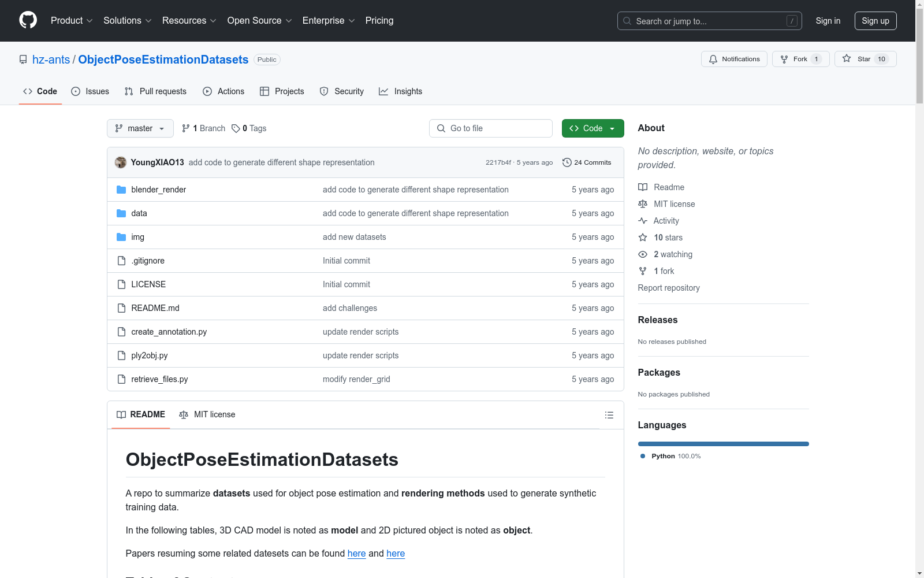Image resolution: width=924 pixels, height=578 pixels.
Task: Click YoungXIAO13's avatar image
Action: tap(121, 162)
